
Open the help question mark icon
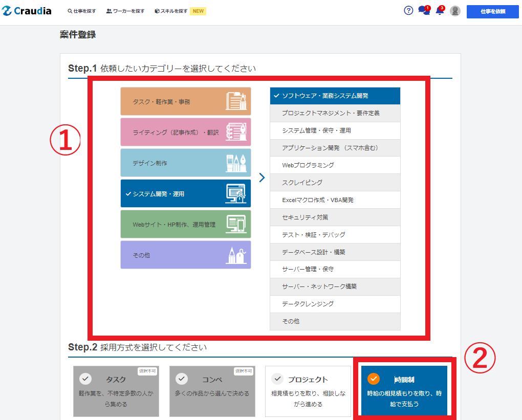tap(408, 11)
